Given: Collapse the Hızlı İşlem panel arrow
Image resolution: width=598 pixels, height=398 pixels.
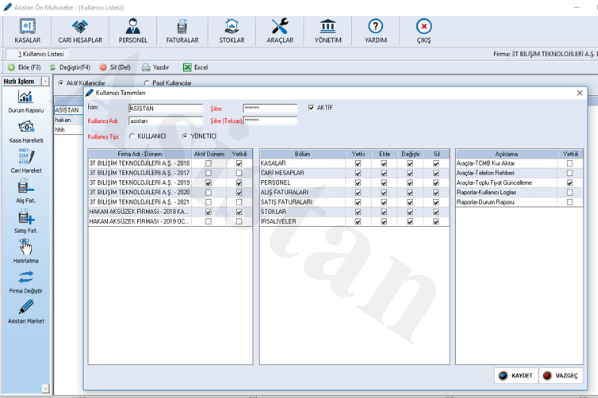Looking at the screenshot, I should pos(45,81).
